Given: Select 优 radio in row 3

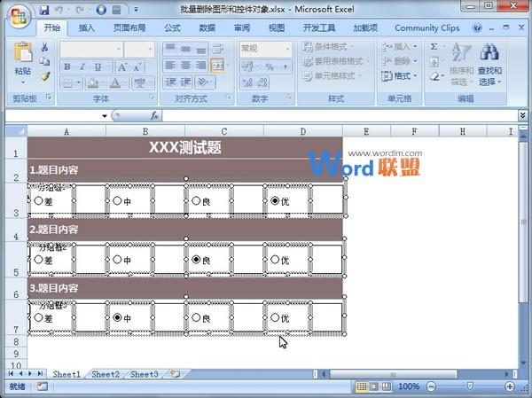Looking at the screenshot, I should coord(275,201).
